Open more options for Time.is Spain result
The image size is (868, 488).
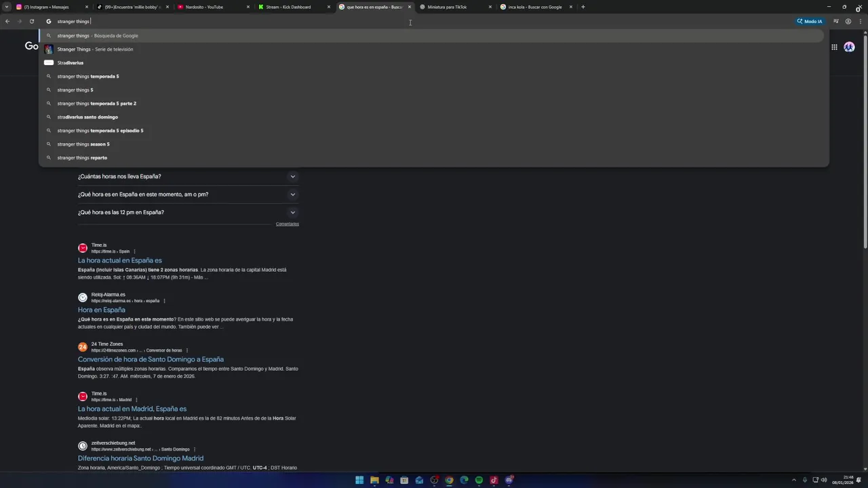click(x=134, y=251)
